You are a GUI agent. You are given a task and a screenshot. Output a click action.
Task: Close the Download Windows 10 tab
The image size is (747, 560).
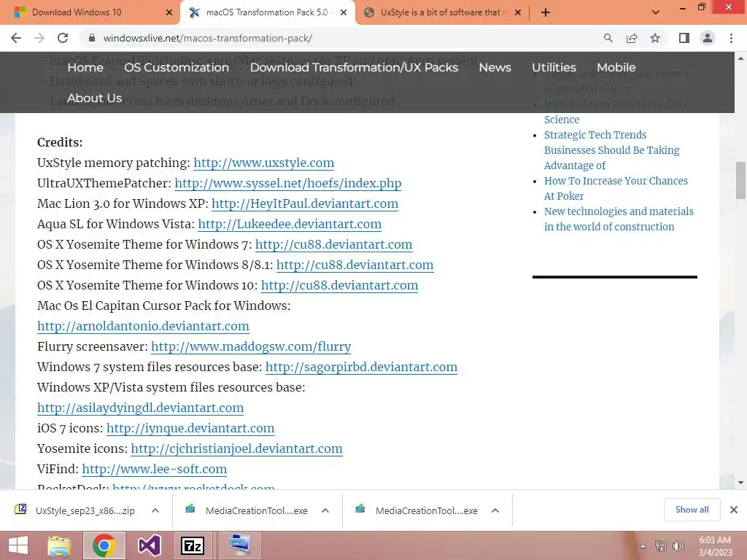169,12
